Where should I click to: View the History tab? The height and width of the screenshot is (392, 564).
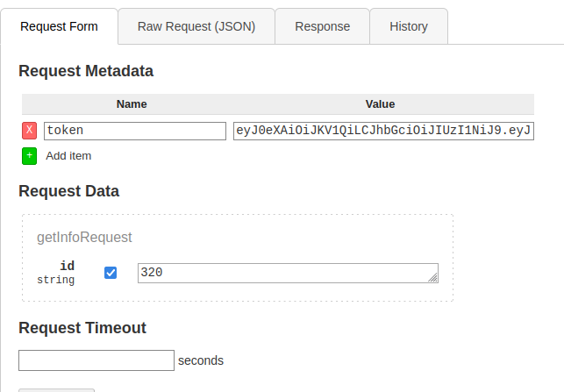click(409, 26)
